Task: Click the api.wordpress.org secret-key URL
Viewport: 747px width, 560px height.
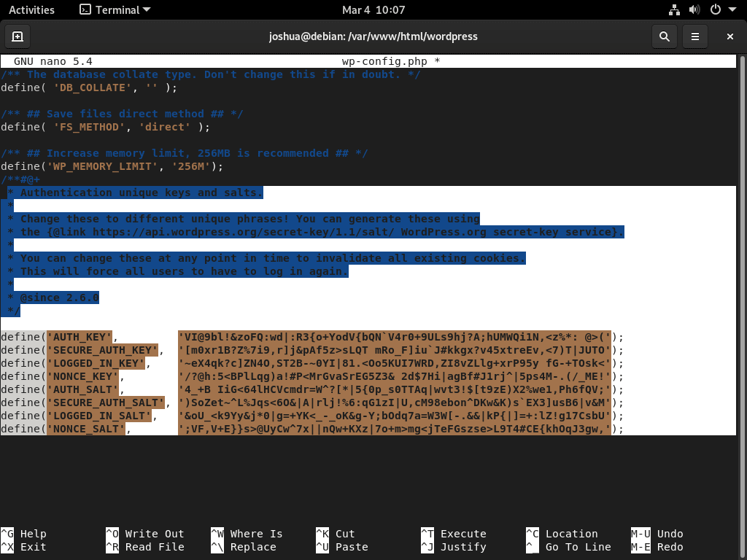Action: pos(244,232)
